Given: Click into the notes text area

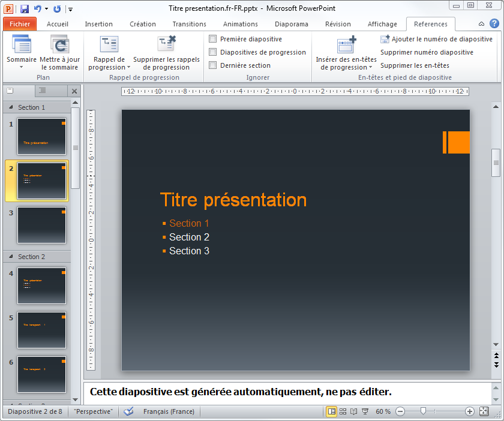Looking at the screenshot, I should (x=287, y=393).
